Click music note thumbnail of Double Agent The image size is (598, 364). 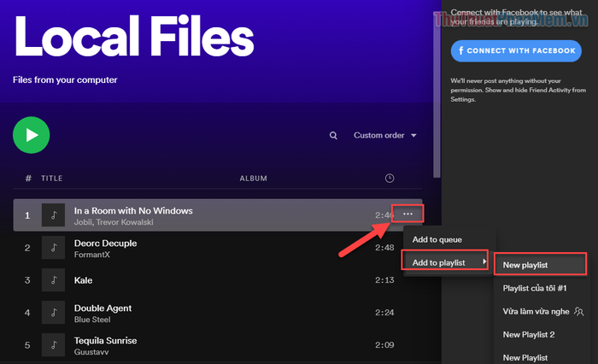53,313
